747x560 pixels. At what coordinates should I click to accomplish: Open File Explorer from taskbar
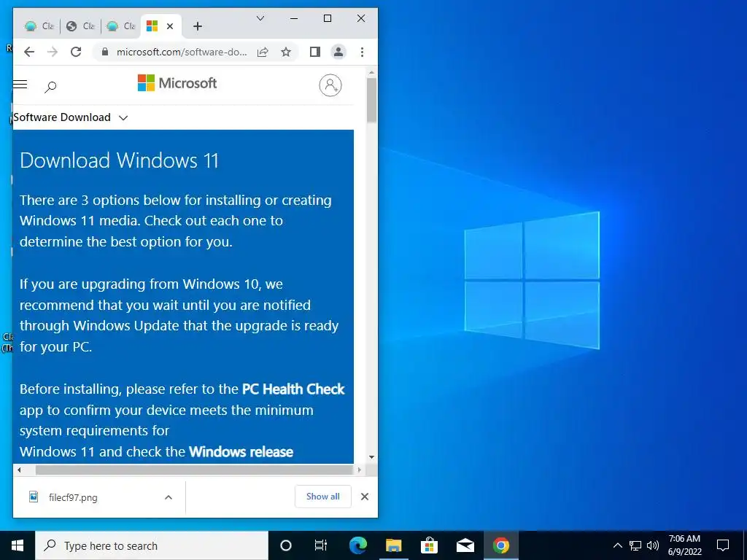(x=393, y=545)
